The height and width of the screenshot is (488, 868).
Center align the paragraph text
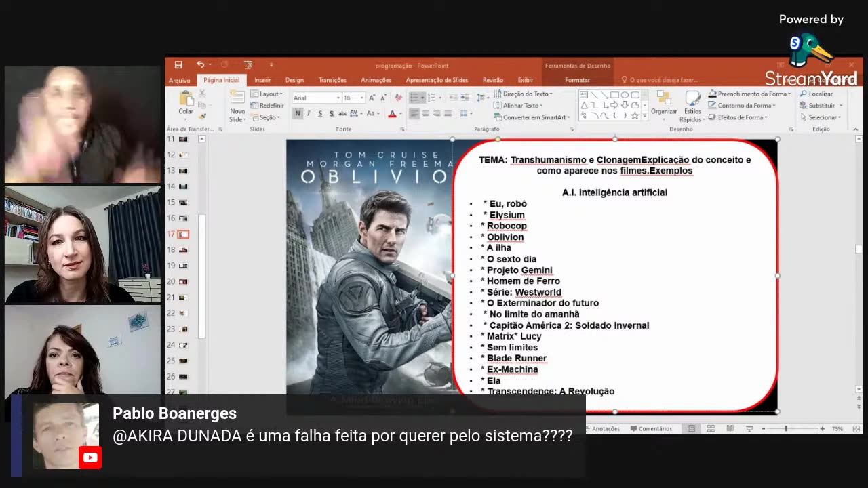pyautogui.click(x=425, y=114)
